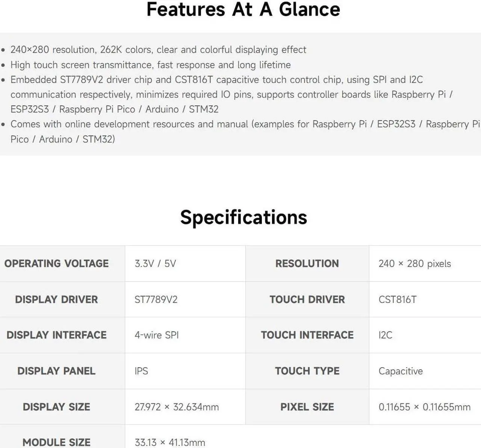The height and width of the screenshot is (448, 481).
Task: Click the 3.3V / 5V value cell
Action: (185, 263)
